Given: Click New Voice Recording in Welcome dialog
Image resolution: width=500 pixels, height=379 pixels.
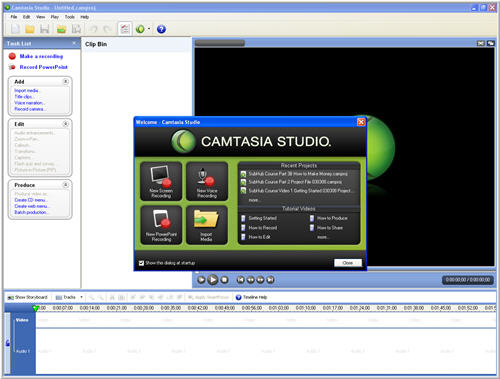Looking at the screenshot, I should coord(207,181).
